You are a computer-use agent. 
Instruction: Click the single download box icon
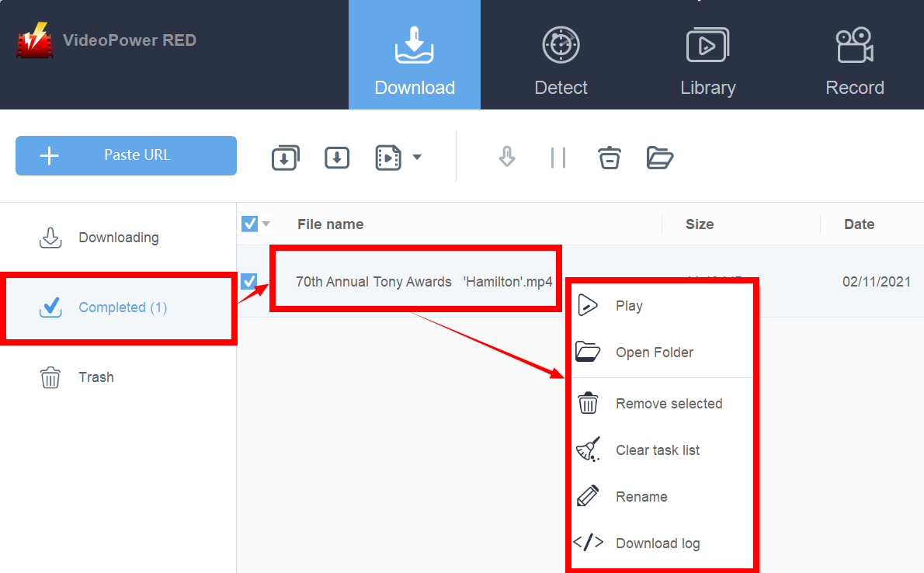[337, 158]
